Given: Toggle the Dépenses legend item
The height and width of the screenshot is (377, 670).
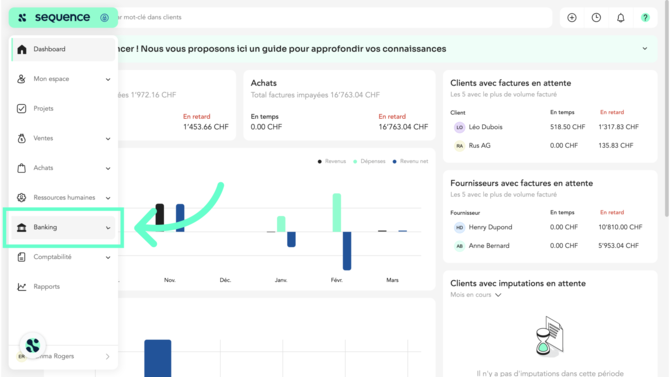Looking at the screenshot, I should (x=369, y=161).
